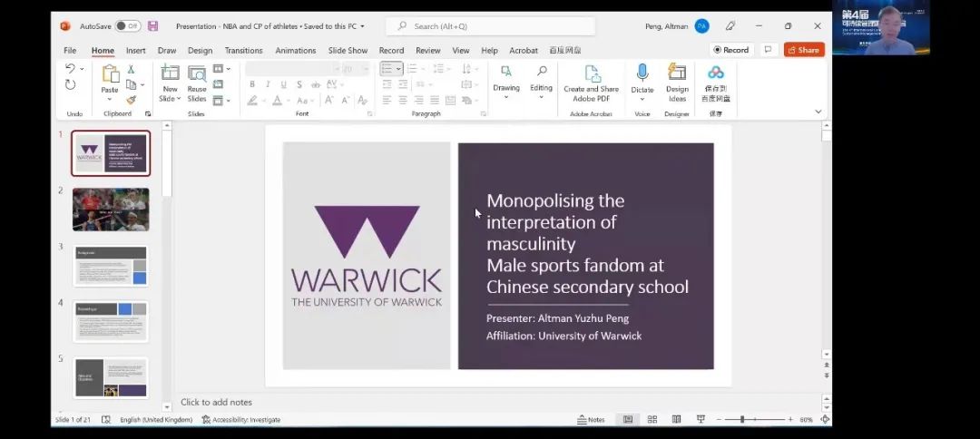This screenshot has width=980, height=439.
Task: Toggle text Shadow
Action: pos(299,84)
